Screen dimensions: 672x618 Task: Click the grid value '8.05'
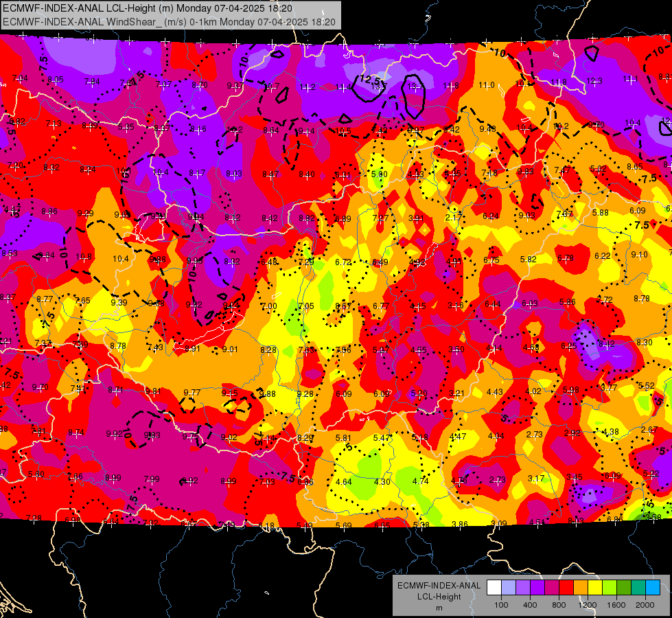(x=56, y=80)
